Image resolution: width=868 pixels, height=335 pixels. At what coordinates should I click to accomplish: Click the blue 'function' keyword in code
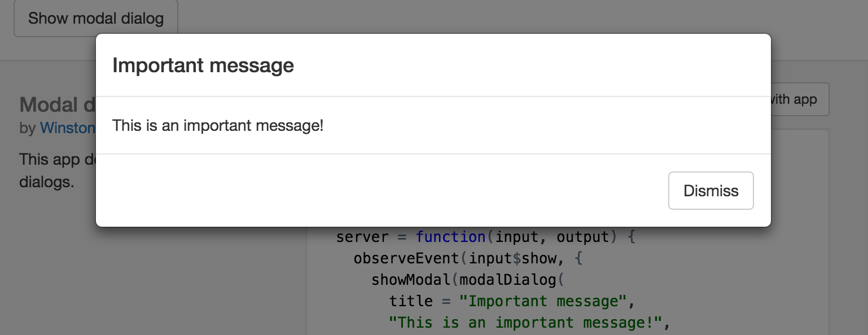click(x=451, y=237)
